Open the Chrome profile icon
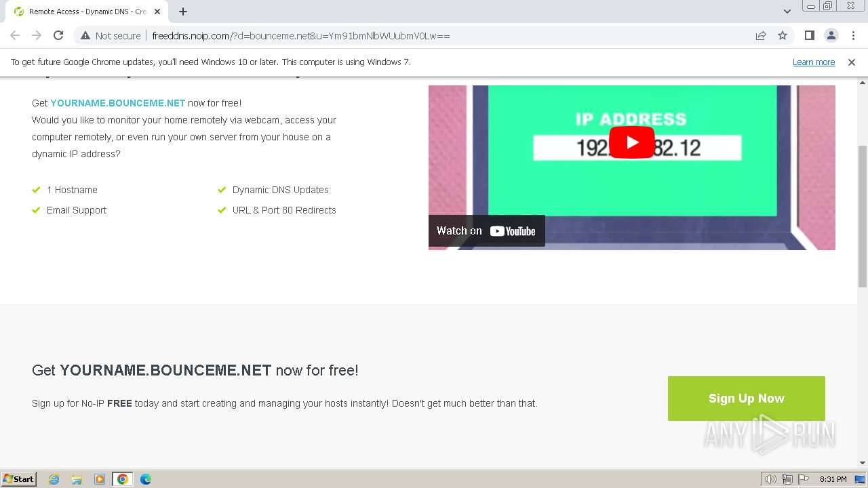The width and height of the screenshot is (868, 488). pos(831,35)
